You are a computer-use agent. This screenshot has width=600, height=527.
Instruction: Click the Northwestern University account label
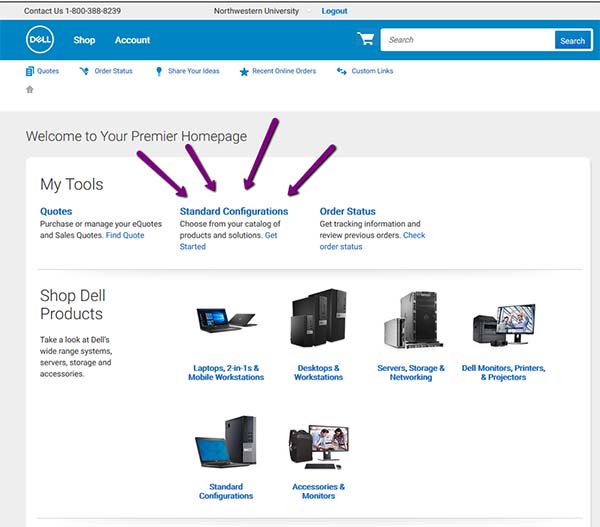coord(256,11)
